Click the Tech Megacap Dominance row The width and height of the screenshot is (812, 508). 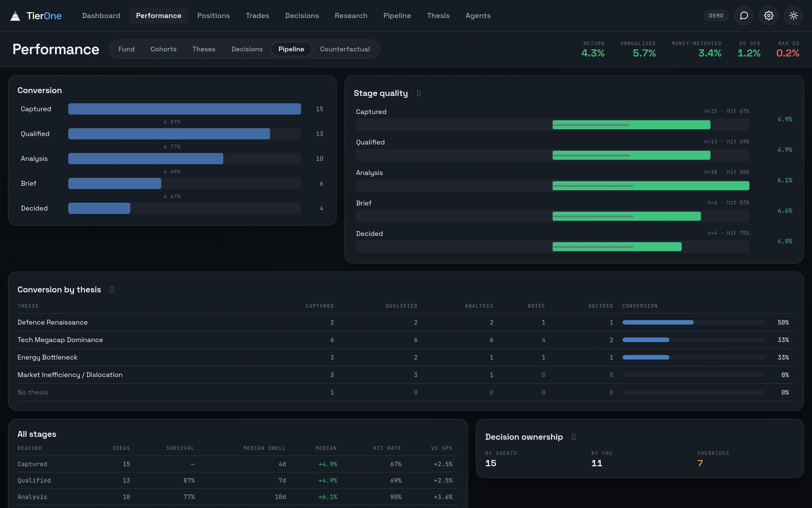406,340
